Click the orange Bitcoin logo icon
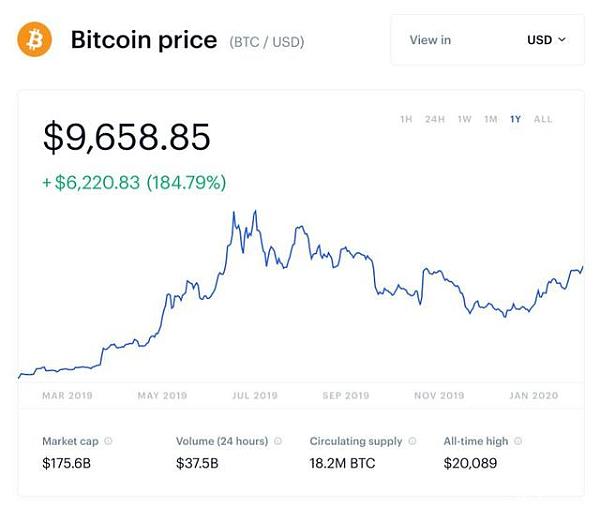 (x=34, y=40)
